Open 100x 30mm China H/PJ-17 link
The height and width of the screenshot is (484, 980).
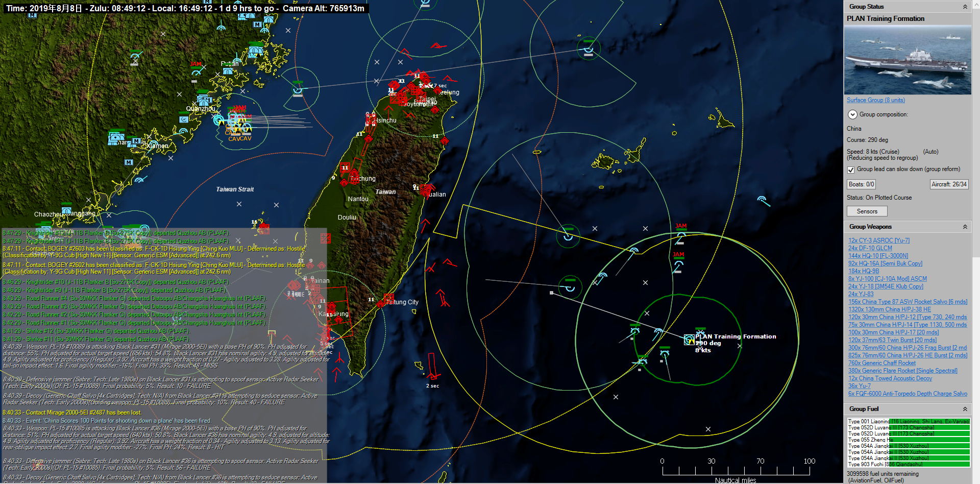pyautogui.click(x=893, y=332)
